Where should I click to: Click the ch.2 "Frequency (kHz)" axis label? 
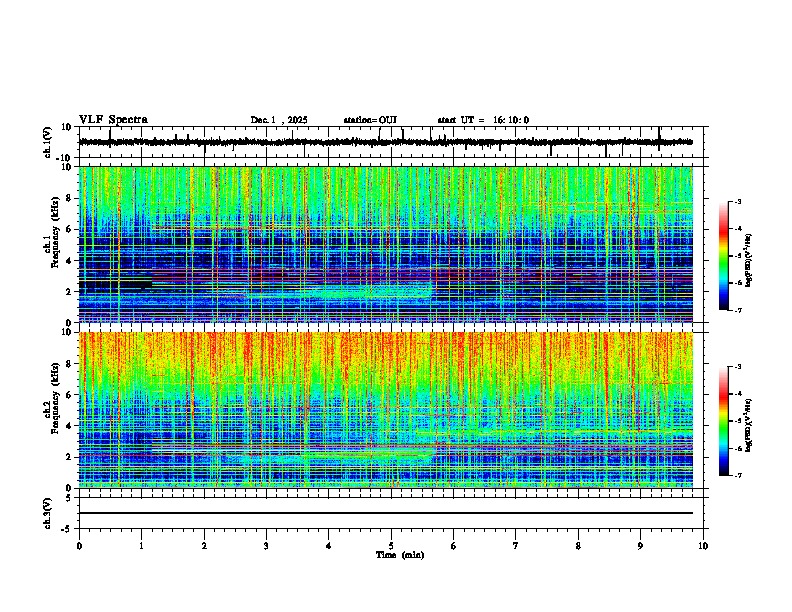coord(55,398)
